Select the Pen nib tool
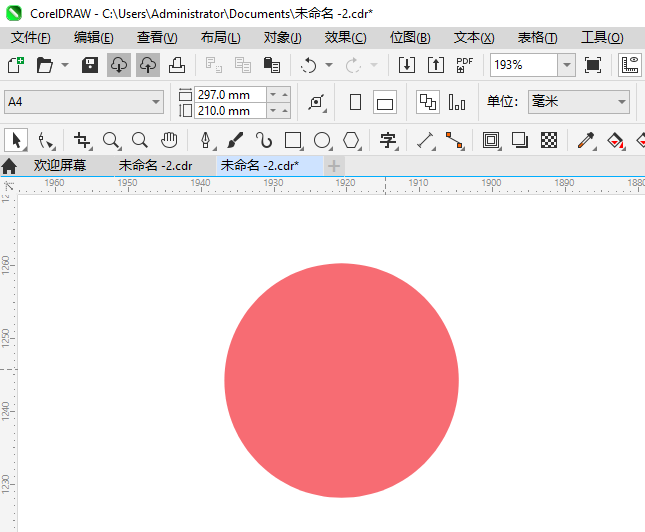 click(x=206, y=140)
